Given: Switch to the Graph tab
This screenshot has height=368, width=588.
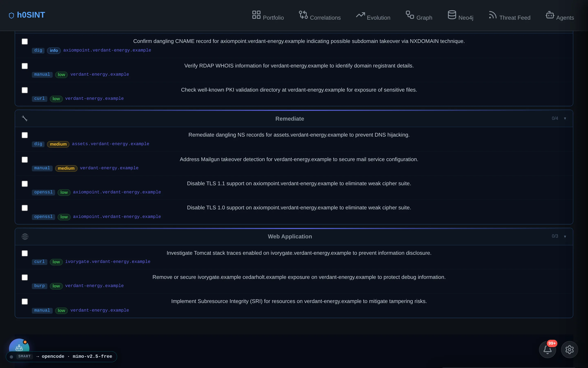Looking at the screenshot, I should tap(419, 15).
